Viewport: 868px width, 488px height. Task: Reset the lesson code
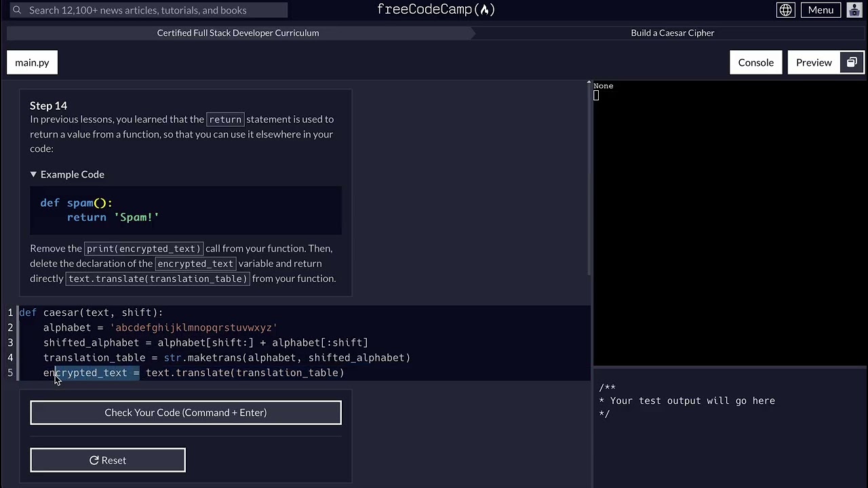click(108, 460)
